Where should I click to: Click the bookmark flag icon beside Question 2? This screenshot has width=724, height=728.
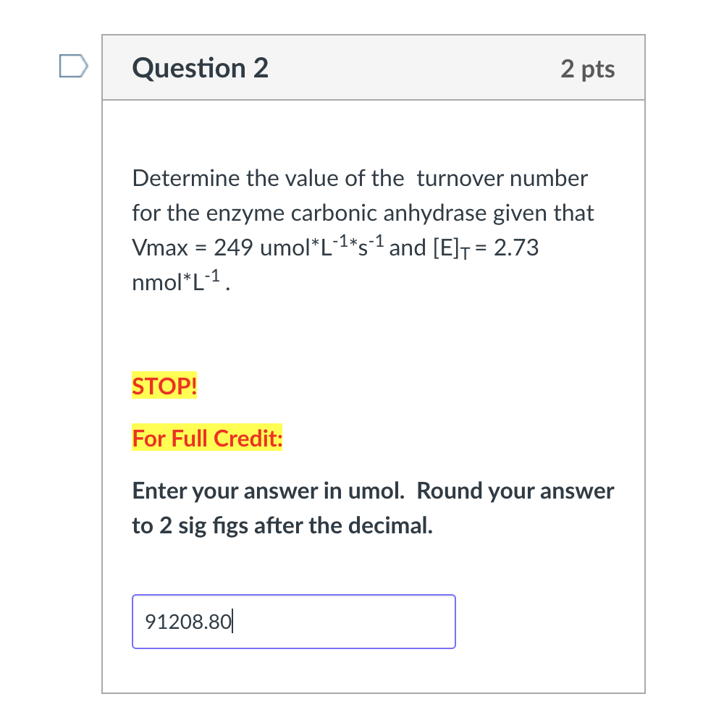[x=72, y=66]
